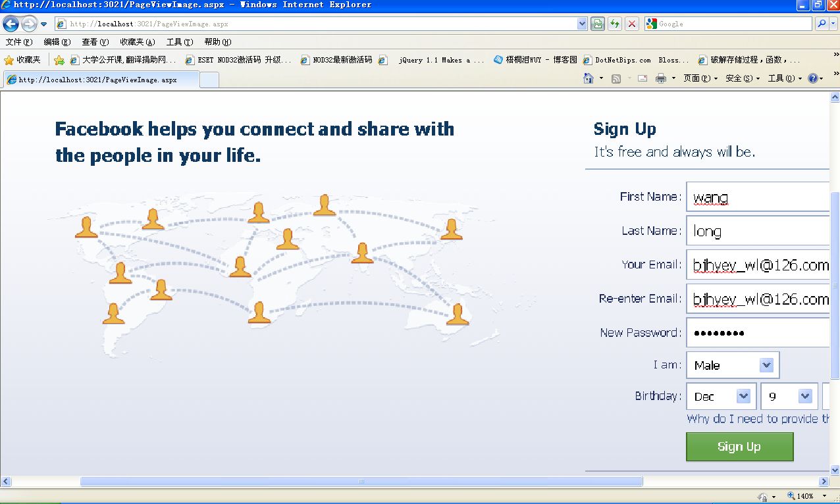Expand the Home button dropdown arrow
This screenshot has height=504, width=840.
point(601,78)
